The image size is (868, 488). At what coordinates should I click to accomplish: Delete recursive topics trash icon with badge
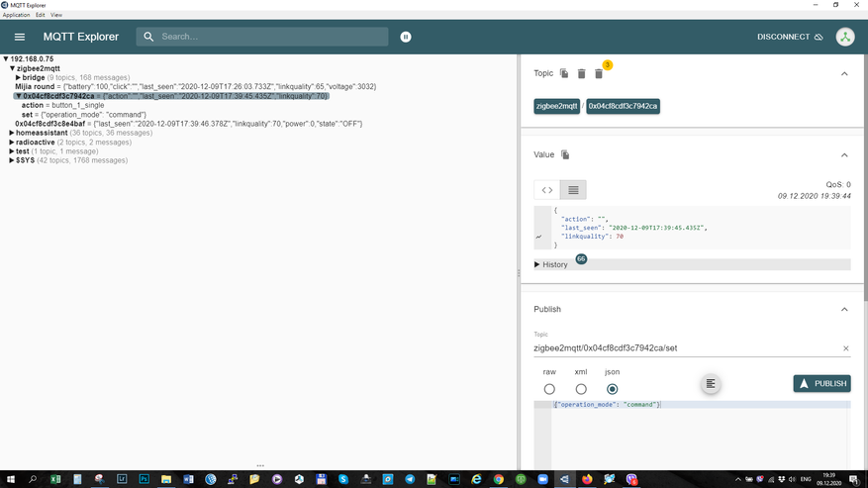point(599,73)
